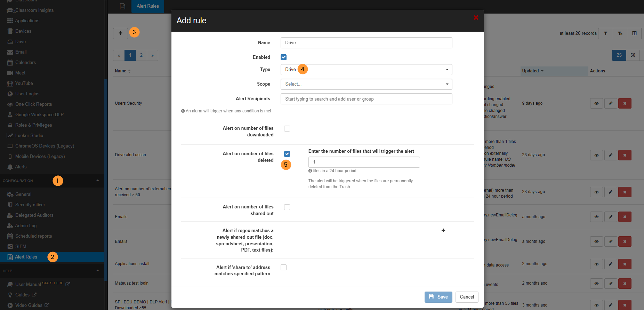The height and width of the screenshot is (310, 644).
Task: Enable alert if 'share to' address matches pattern
Action: click(x=284, y=267)
